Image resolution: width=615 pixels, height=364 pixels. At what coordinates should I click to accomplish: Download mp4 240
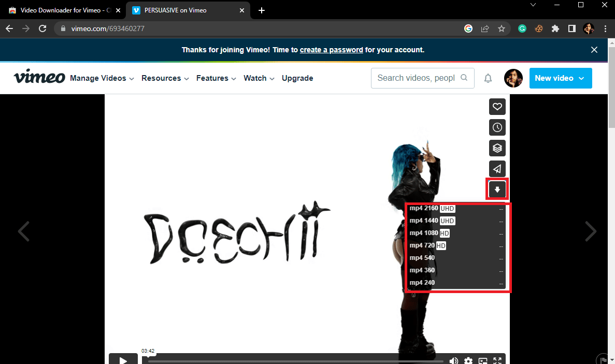tap(456, 283)
